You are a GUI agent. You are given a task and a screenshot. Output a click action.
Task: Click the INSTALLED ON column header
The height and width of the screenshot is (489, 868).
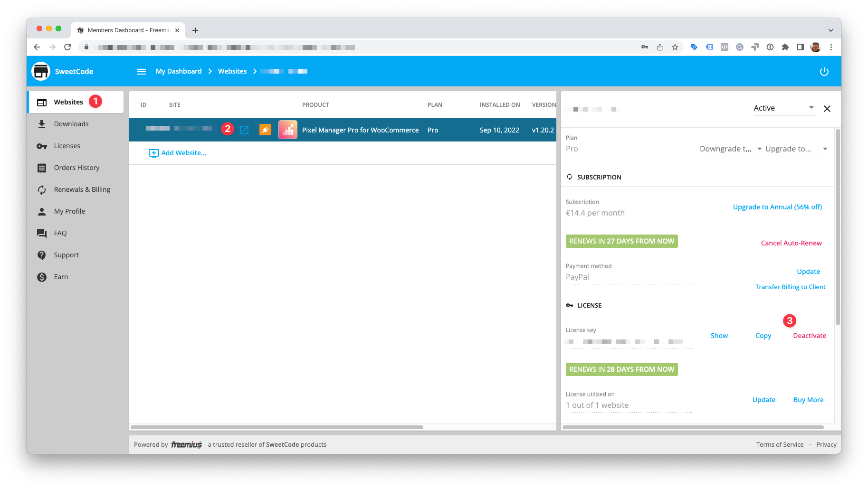click(x=499, y=105)
